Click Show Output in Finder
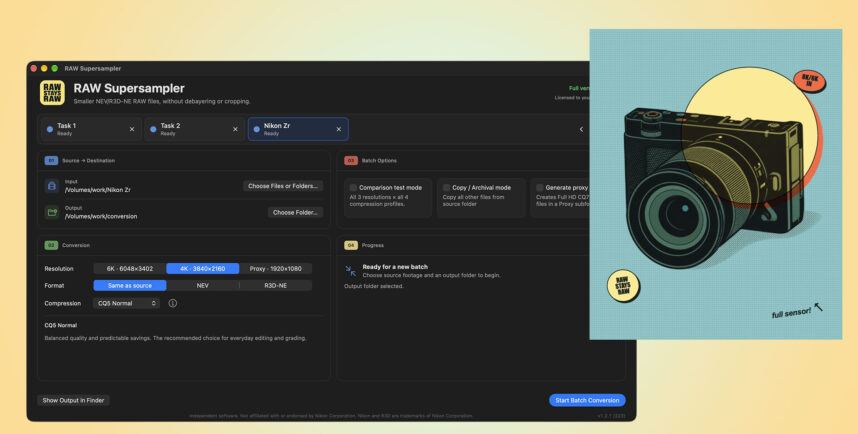 point(73,400)
